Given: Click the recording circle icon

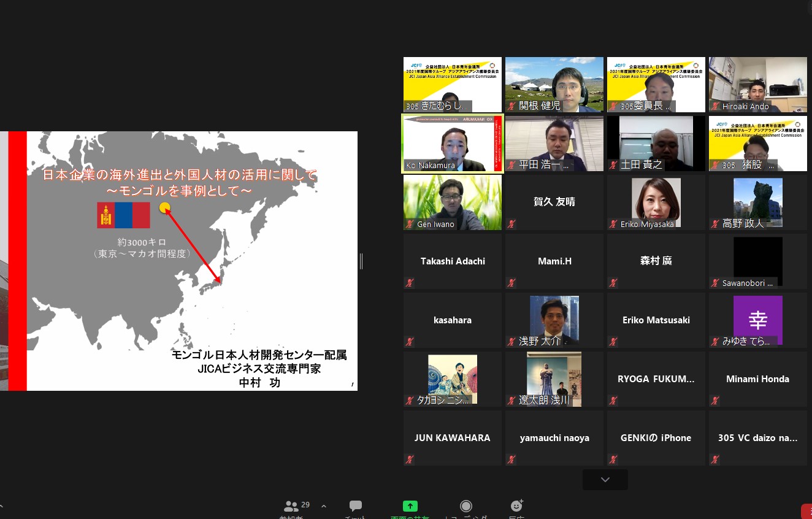Looking at the screenshot, I should (466, 506).
